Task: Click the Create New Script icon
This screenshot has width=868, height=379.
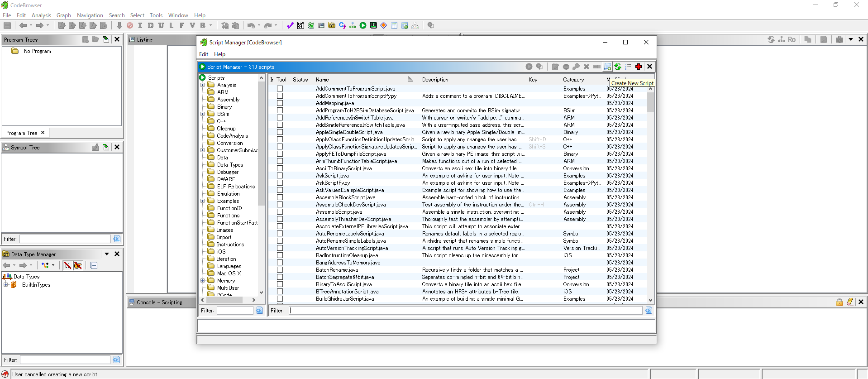Action: [607, 67]
